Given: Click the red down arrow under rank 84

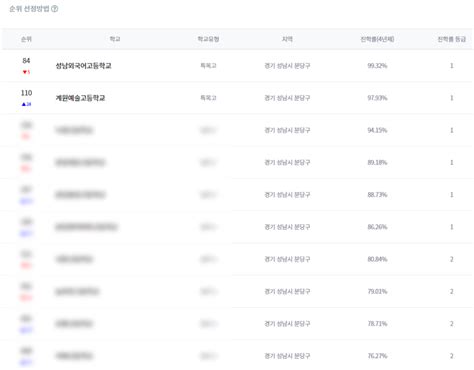Looking at the screenshot, I should [x=25, y=72].
